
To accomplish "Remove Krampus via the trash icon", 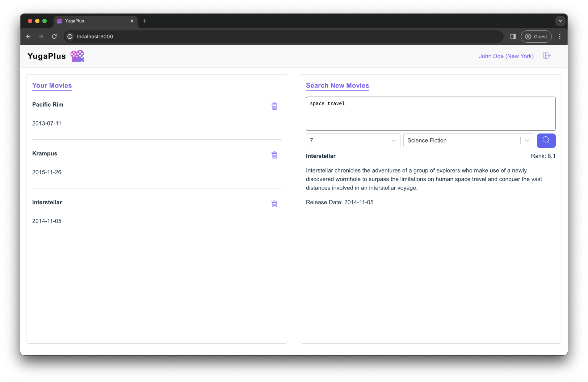I will pos(274,155).
